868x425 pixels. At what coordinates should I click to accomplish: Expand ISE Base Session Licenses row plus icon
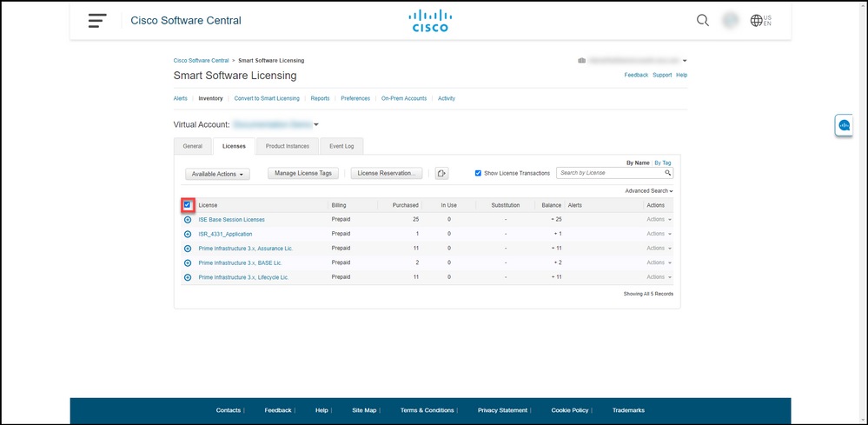tap(188, 220)
